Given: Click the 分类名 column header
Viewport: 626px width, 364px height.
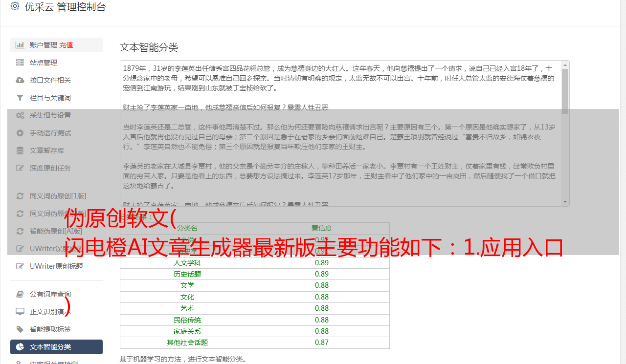Looking at the screenshot, I should point(187,228).
